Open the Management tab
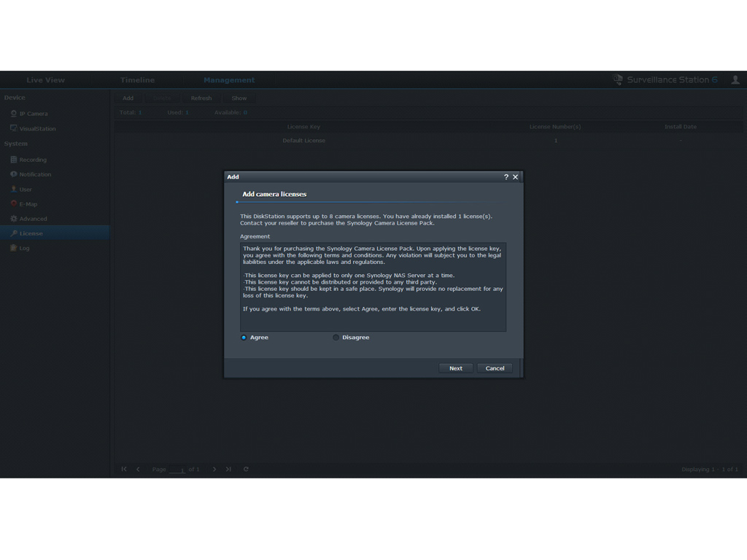 tap(229, 80)
